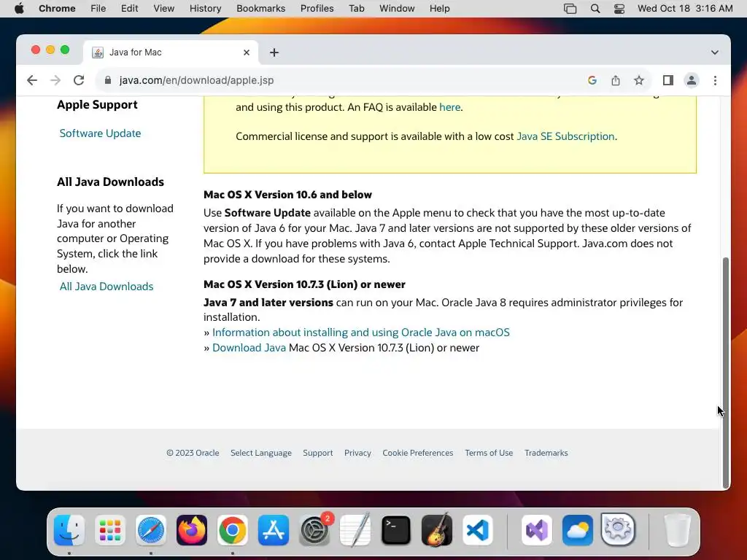The image size is (747, 560).
Task: Open the Support footer link
Action: point(318,453)
